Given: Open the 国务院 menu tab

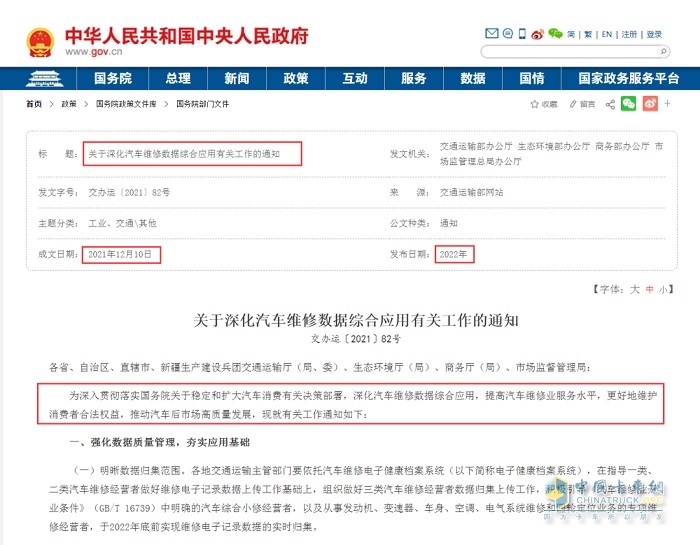Looking at the screenshot, I should click(112, 78).
